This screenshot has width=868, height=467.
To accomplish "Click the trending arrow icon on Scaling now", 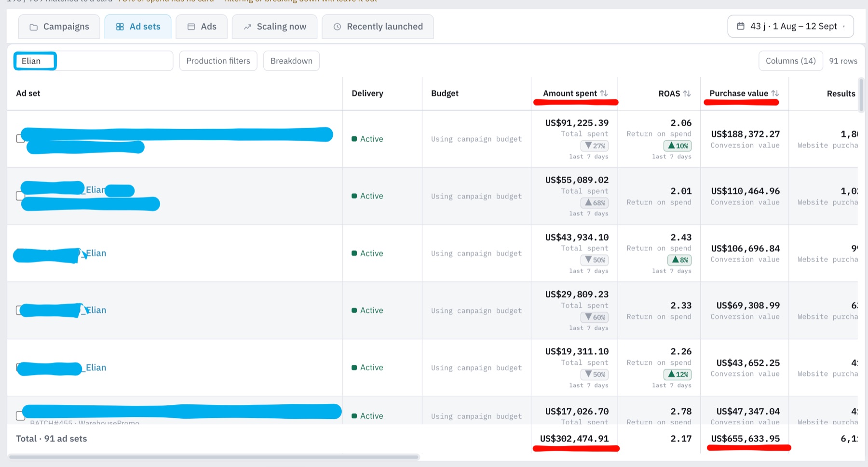I will [x=247, y=27].
